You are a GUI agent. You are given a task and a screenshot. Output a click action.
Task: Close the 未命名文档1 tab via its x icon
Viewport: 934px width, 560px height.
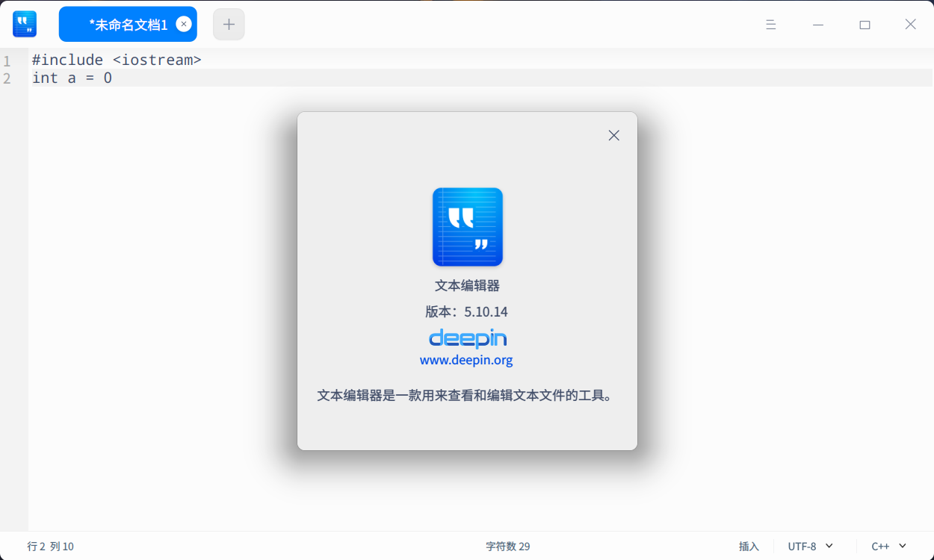coord(183,24)
